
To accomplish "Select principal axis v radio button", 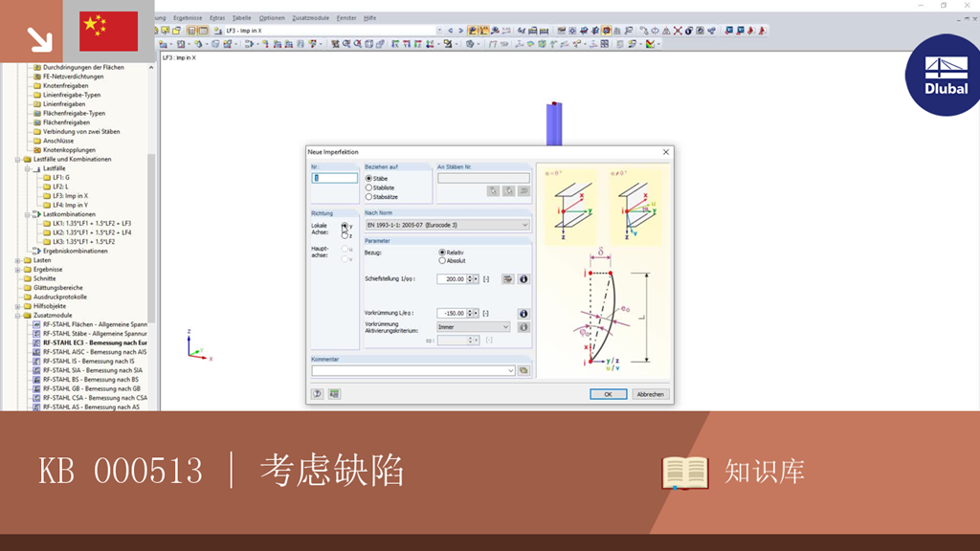I will [345, 258].
